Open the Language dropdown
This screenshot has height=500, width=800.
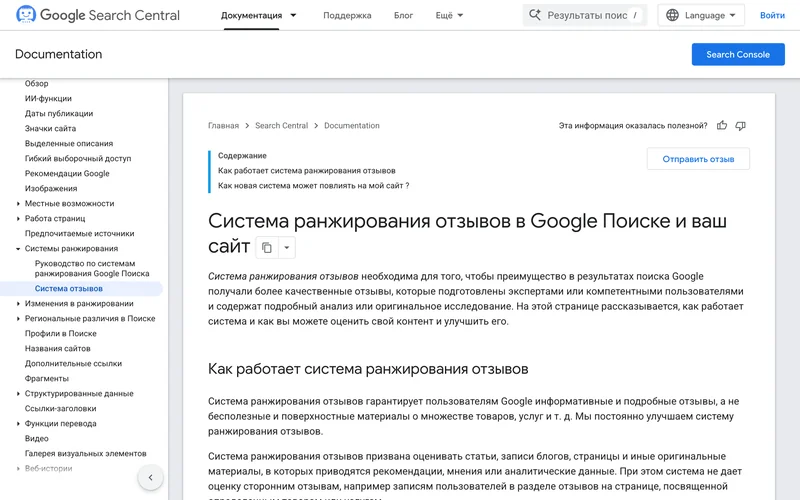[701, 15]
